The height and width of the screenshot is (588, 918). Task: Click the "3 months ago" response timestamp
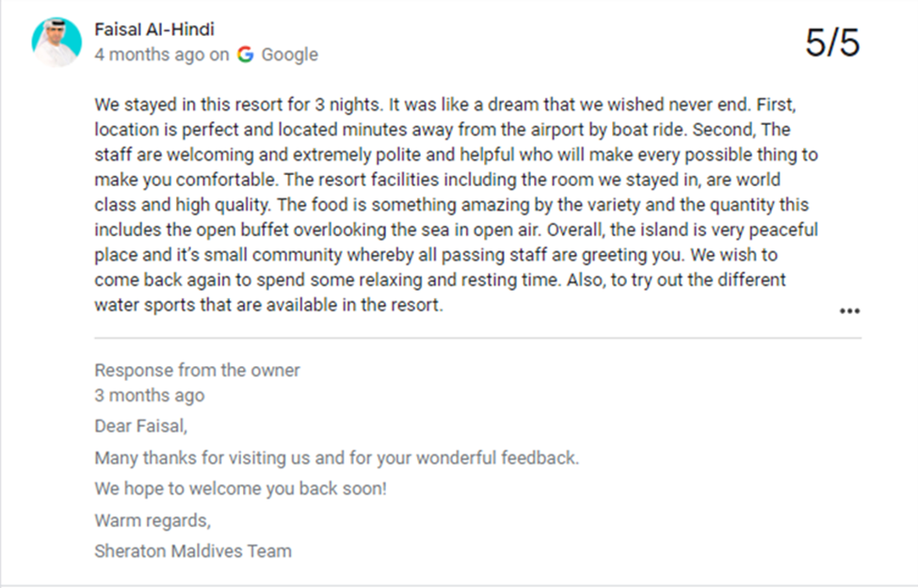(x=149, y=395)
